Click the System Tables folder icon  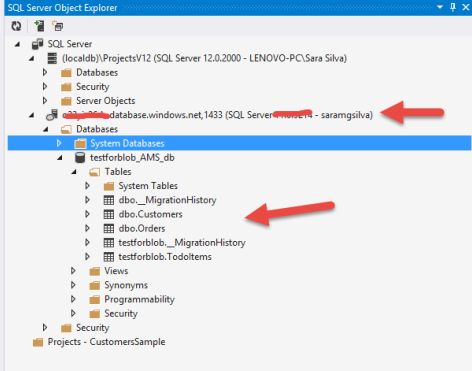[109, 186]
